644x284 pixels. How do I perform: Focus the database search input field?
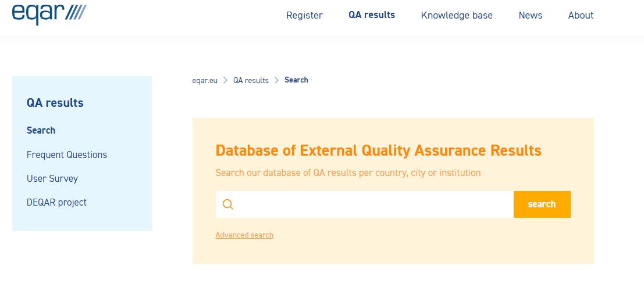[365, 204]
